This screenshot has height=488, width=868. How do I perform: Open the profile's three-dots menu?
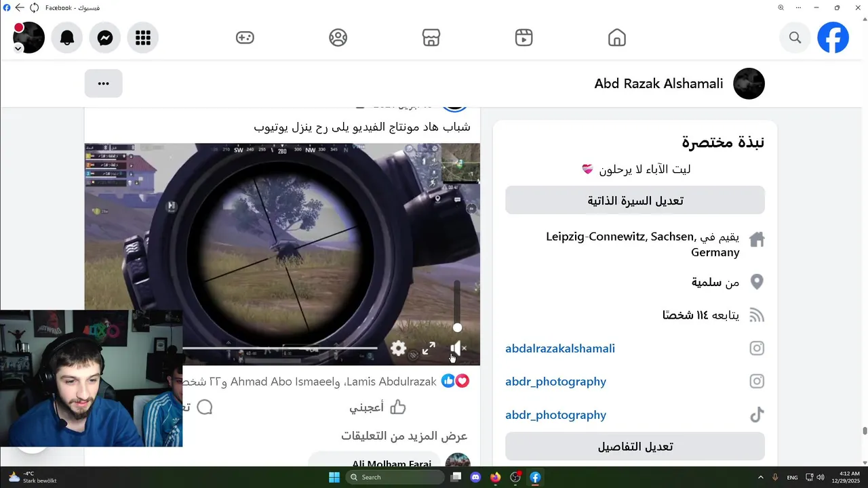103,83
